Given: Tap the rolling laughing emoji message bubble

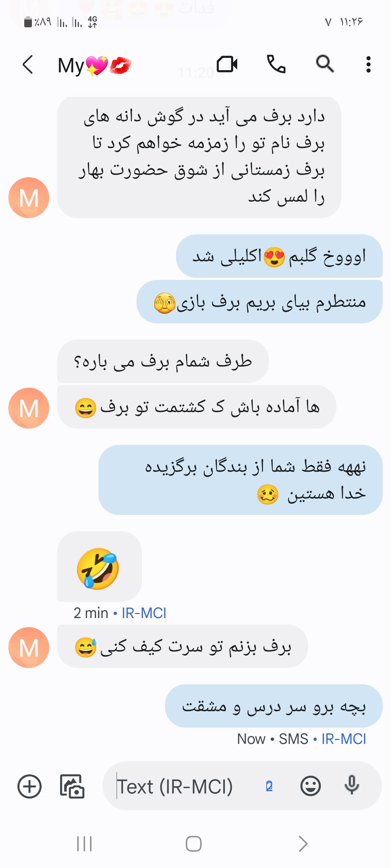Looking at the screenshot, I should pyautogui.click(x=99, y=566).
